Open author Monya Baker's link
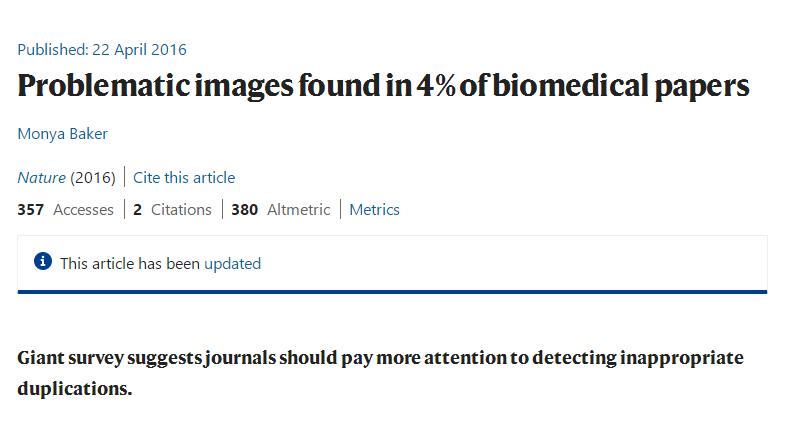Screen dimensions: 787x423 click(x=63, y=134)
